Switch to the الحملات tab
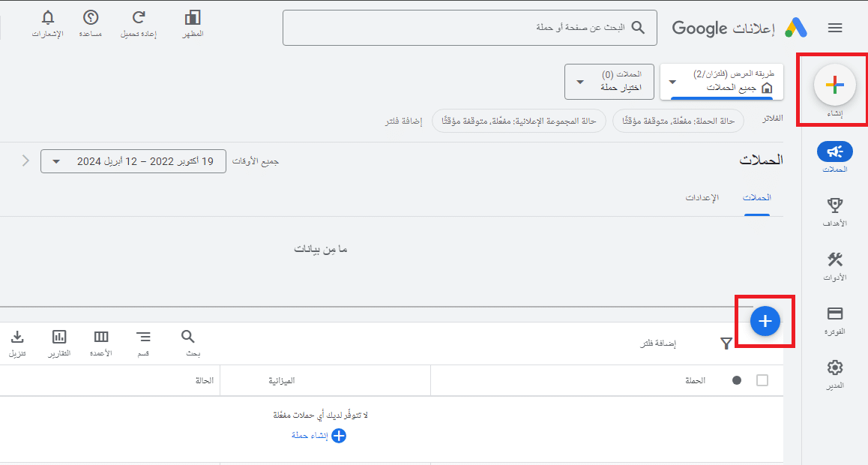The width and height of the screenshot is (868, 465). [x=757, y=198]
